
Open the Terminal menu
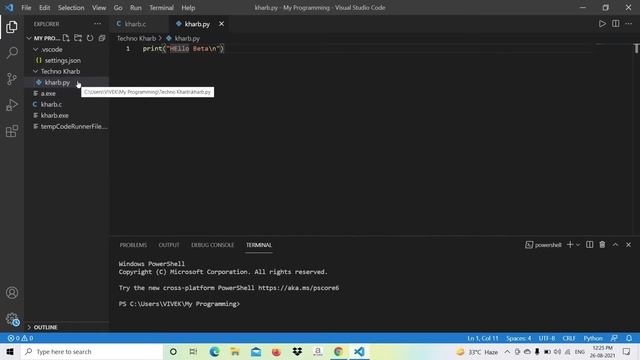(x=161, y=7)
